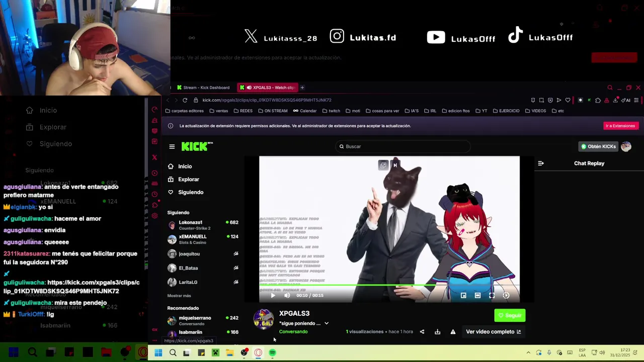
Task: Select the XPGALS3 Watch clip tab
Action: pyautogui.click(x=268, y=87)
